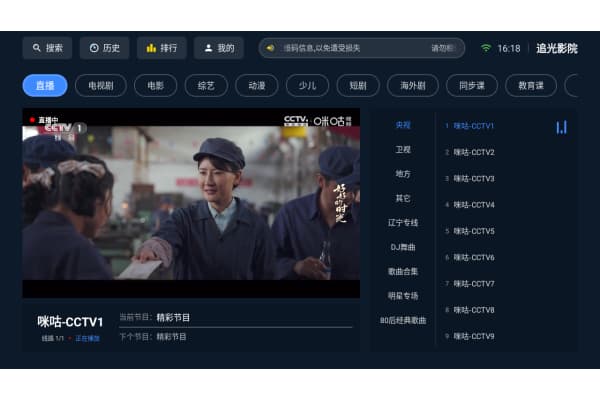600x400 pixels.
Task: Play channel 咪咕-CCTV2
Action: click(x=505, y=152)
